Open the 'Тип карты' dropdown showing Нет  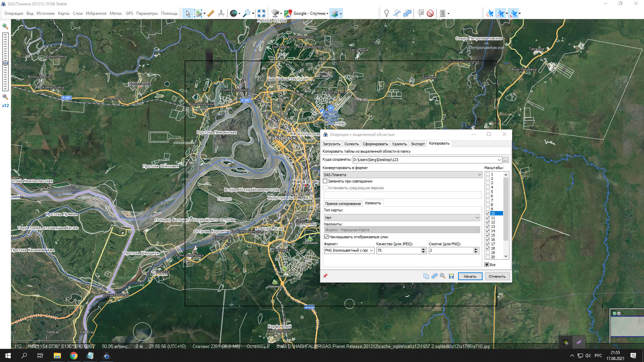point(477,218)
